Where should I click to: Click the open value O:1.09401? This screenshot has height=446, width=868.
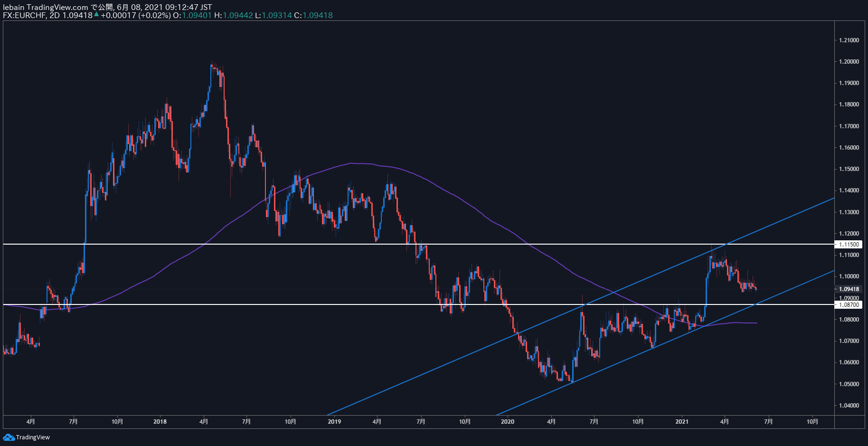pos(192,15)
